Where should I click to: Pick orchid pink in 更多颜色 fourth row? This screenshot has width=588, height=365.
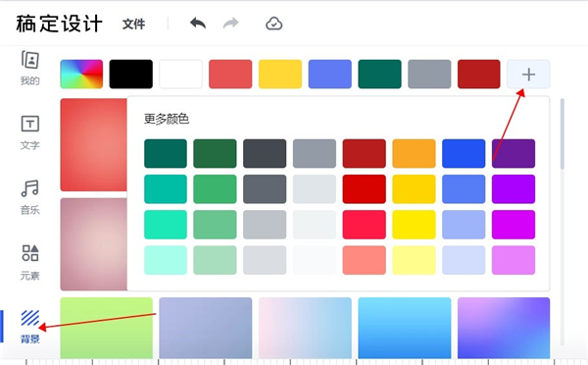[514, 260]
